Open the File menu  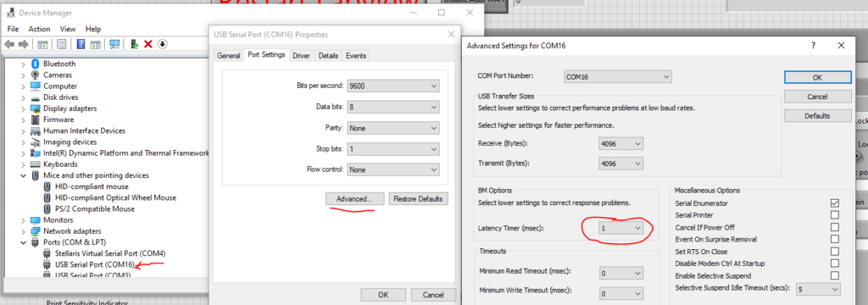[x=14, y=29]
